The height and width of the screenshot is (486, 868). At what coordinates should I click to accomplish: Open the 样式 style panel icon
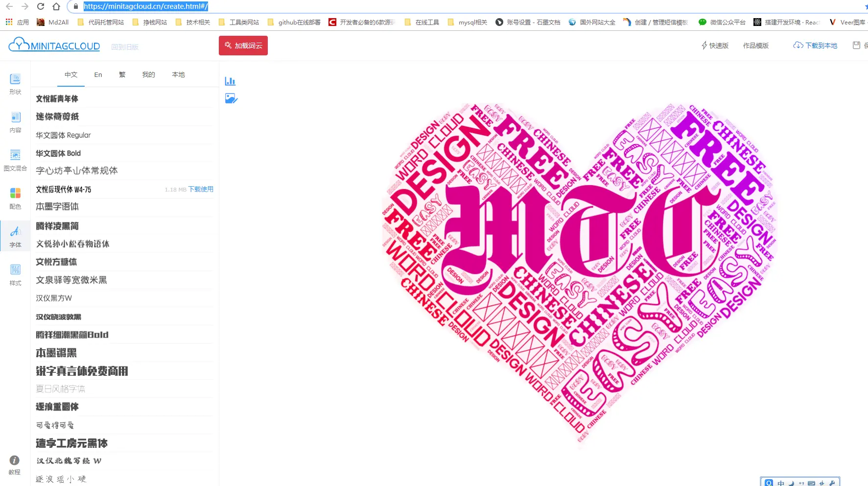(15, 275)
